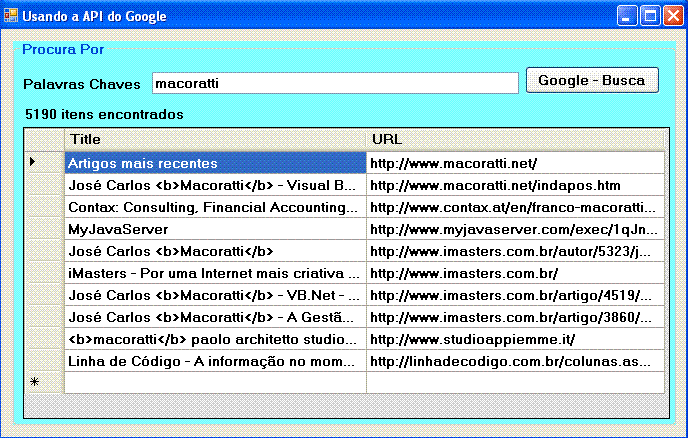Select the title cell ending 'Visual B...'
This screenshot has width=688, height=438.
[215, 185]
